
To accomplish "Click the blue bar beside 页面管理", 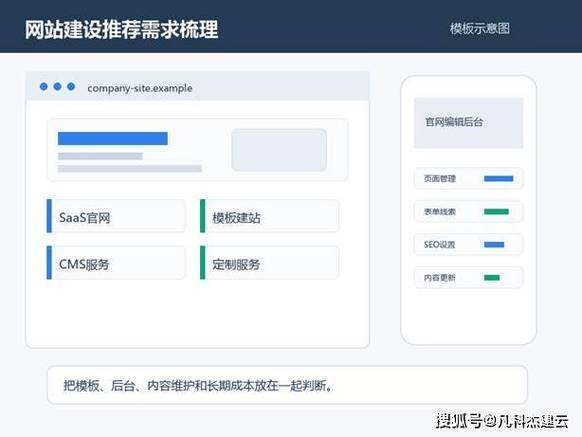I will (x=498, y=179).
